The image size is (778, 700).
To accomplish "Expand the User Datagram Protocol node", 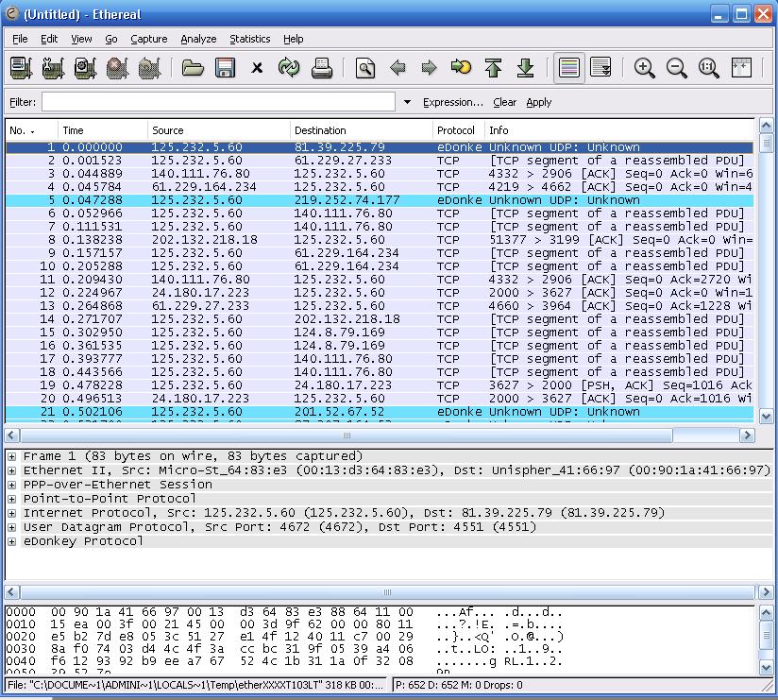I will point(12,527).
